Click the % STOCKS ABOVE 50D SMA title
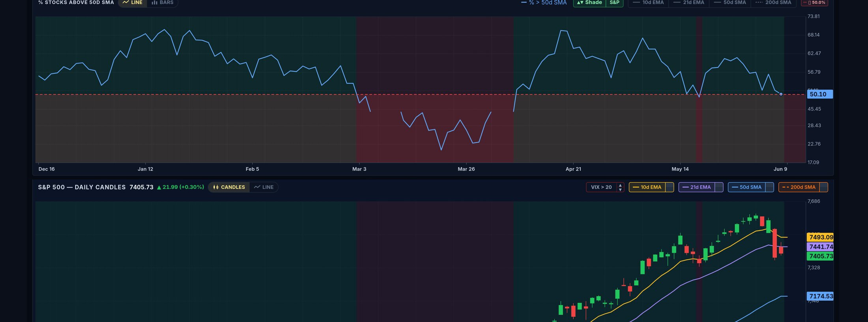Image resolution: width=868 pixels, height=322 pixels. [x=76, y=2]
